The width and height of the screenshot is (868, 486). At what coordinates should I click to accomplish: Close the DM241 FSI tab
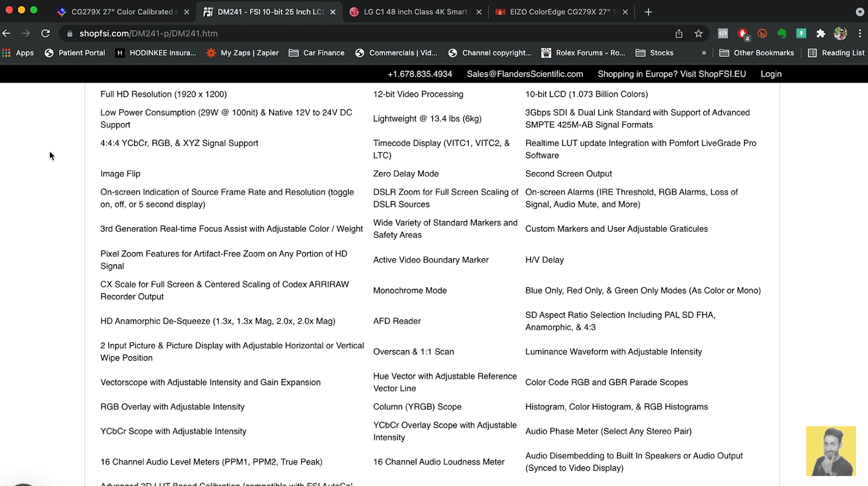pyautogui.click(x=333, y=12)
